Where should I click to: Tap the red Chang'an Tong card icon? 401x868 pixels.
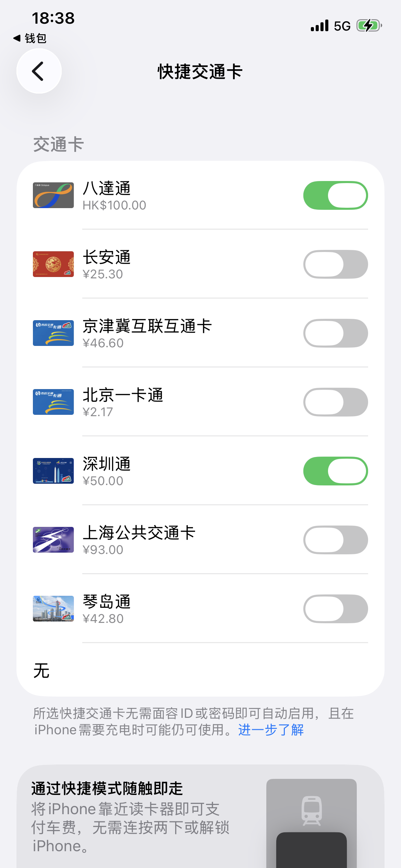click(x=53, y=264)
